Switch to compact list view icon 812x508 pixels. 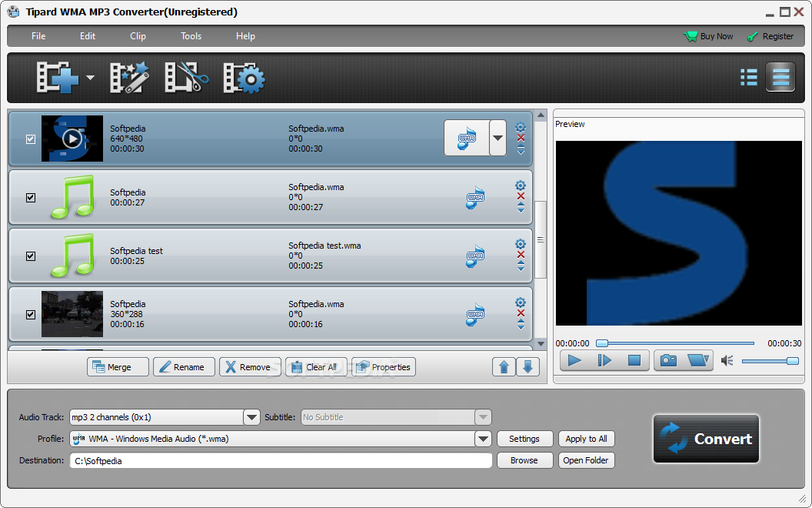pyautogui.click(x=749, y=77)
